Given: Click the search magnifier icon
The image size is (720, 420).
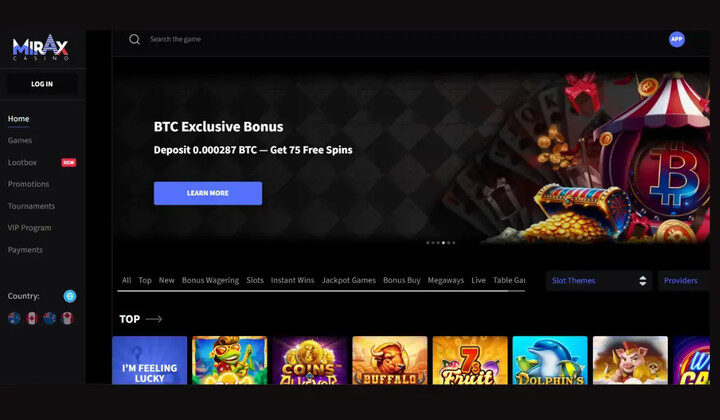Looking at the screenshot, I should 134,39.
